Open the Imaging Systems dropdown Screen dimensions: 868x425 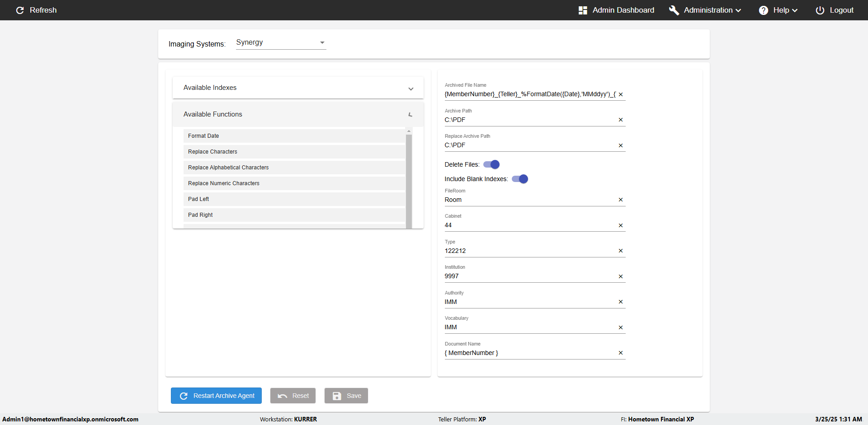pos(281,42)
